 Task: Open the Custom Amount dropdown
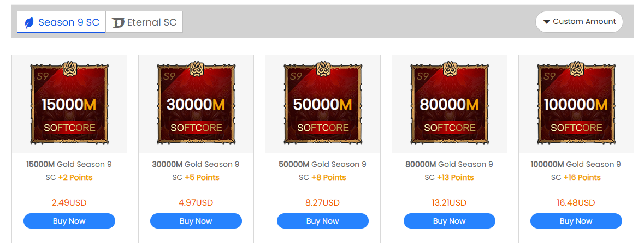pyautogui.click(x=579, y=22)
